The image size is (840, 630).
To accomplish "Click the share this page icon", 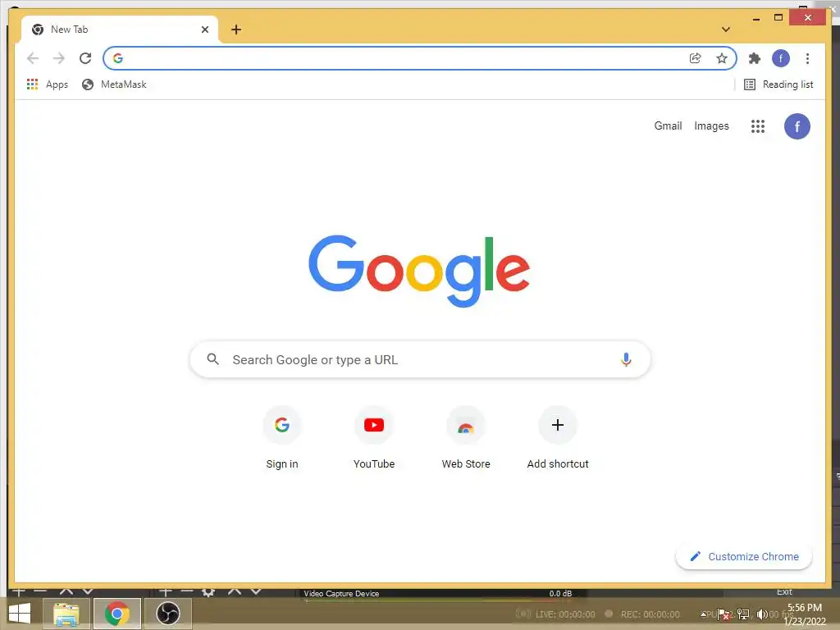I will coord(695,58).
